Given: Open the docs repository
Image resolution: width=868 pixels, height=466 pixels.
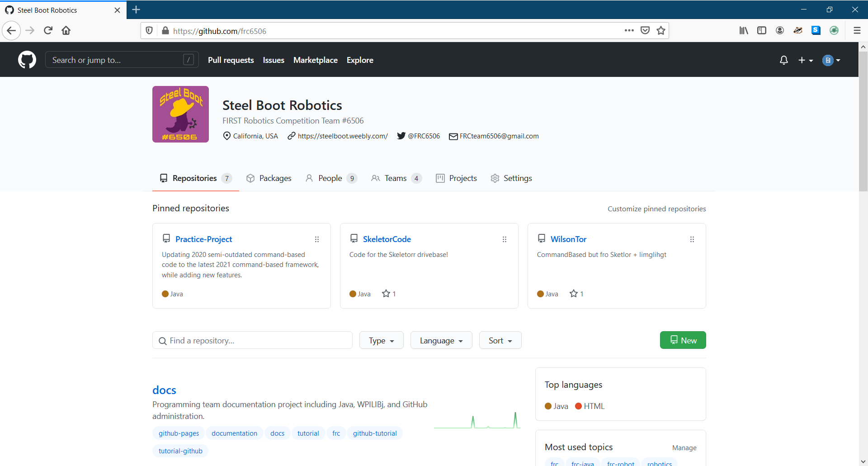Looking at the screenshot, I should coord(164,390).
